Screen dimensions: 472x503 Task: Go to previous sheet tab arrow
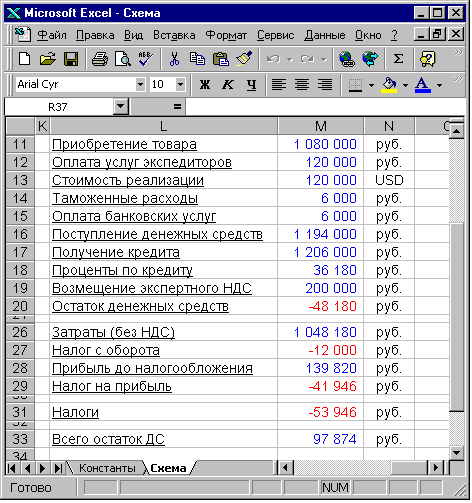coord(28,468)
